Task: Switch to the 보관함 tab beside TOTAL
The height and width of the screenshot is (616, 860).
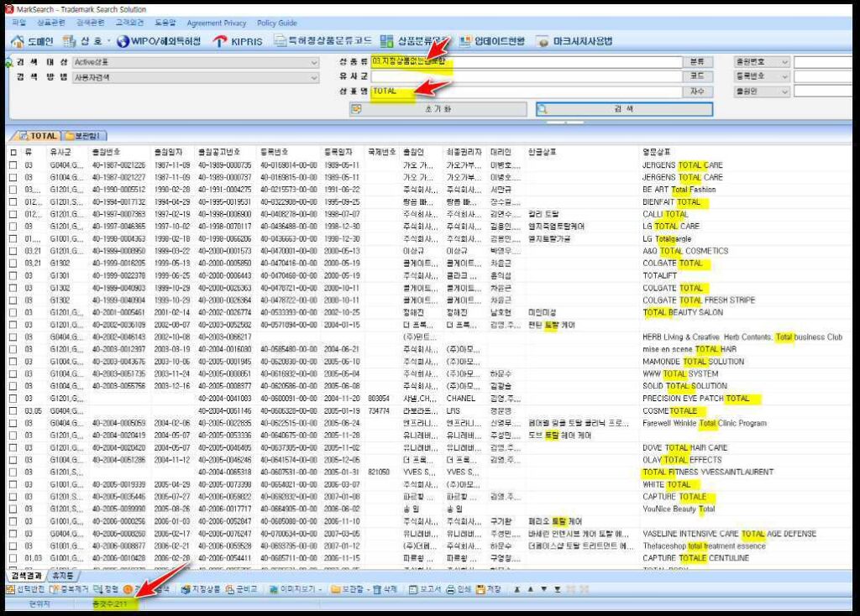Action: point(83,135)
